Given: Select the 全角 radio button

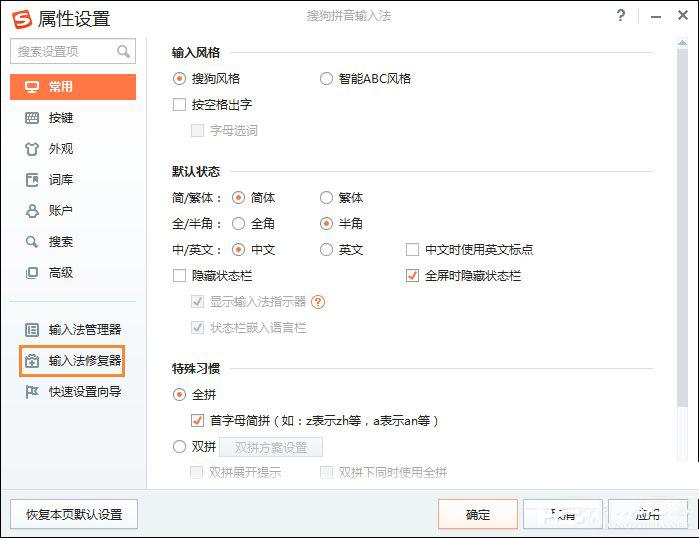Looking at the screenshot, I should (238, 223).
